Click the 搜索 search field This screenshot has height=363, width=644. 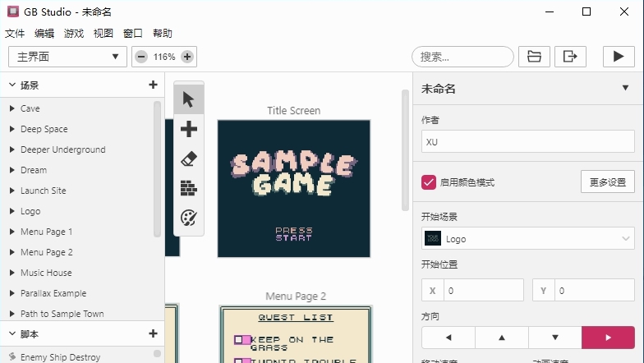tap(463, 57)
